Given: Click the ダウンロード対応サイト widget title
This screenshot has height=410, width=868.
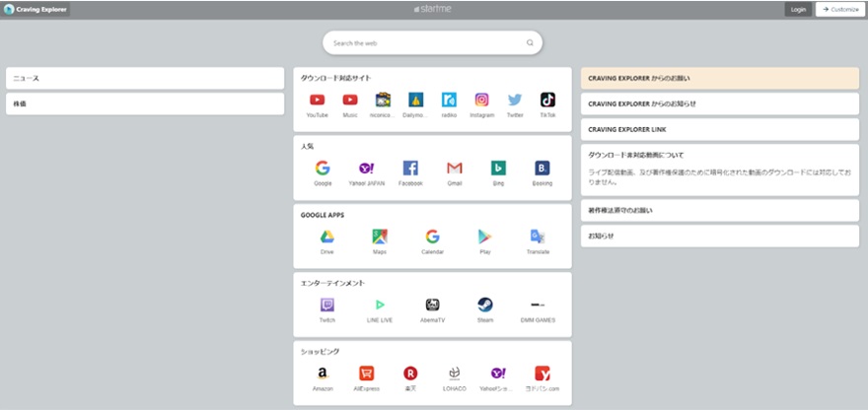Looking at the screenshot, I should [336, 78].
